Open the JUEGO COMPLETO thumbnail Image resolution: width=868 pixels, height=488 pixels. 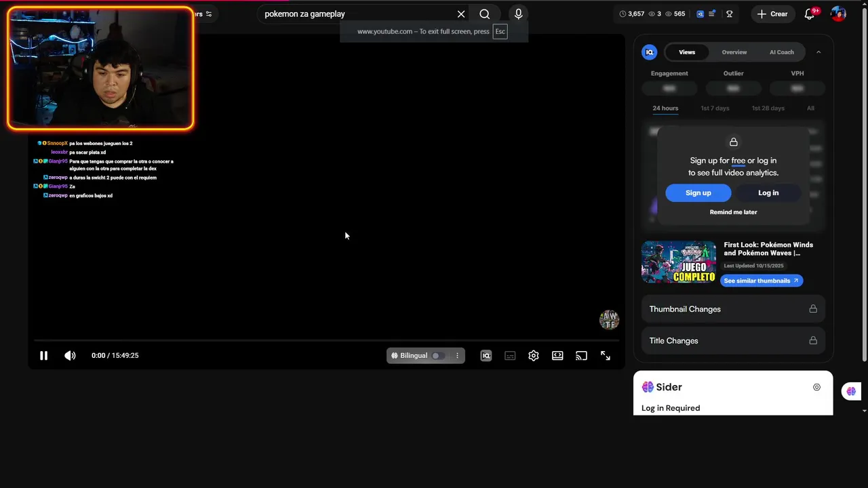(x=679, y=262)
